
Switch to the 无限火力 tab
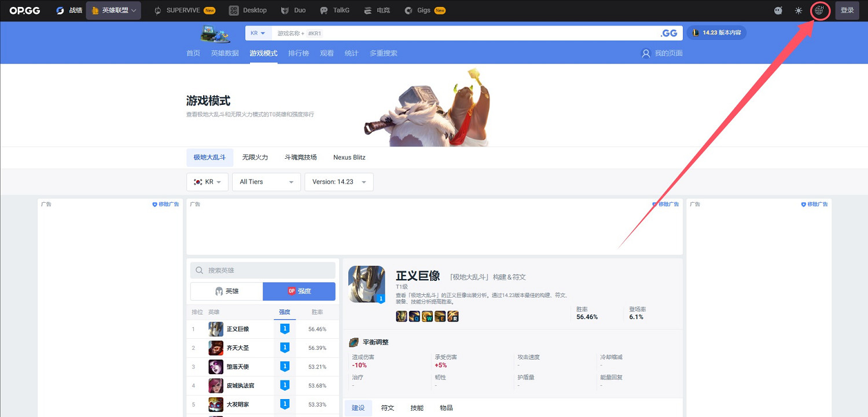(x=255, y=156)
